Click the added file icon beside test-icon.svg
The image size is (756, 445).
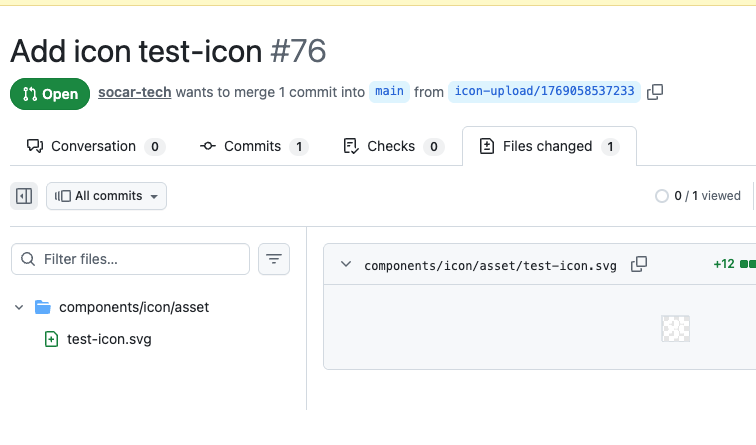pyautogui.click(x=51, y=339)
